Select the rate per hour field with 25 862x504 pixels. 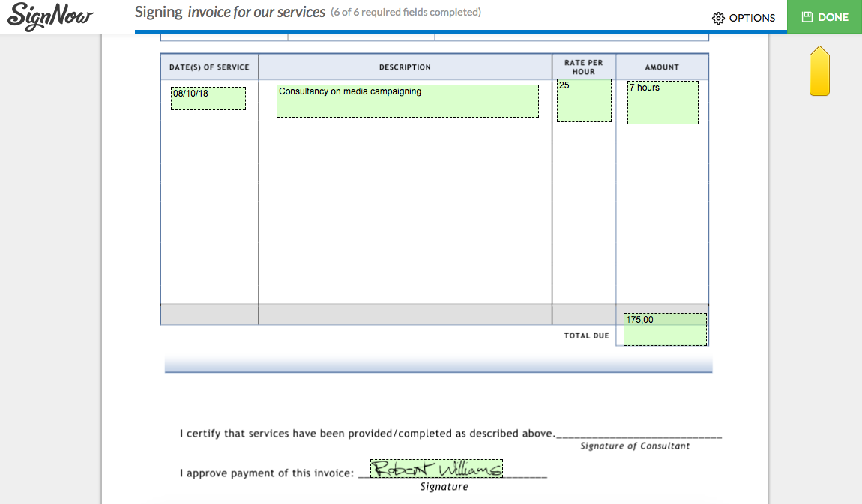tap(584, 100)
